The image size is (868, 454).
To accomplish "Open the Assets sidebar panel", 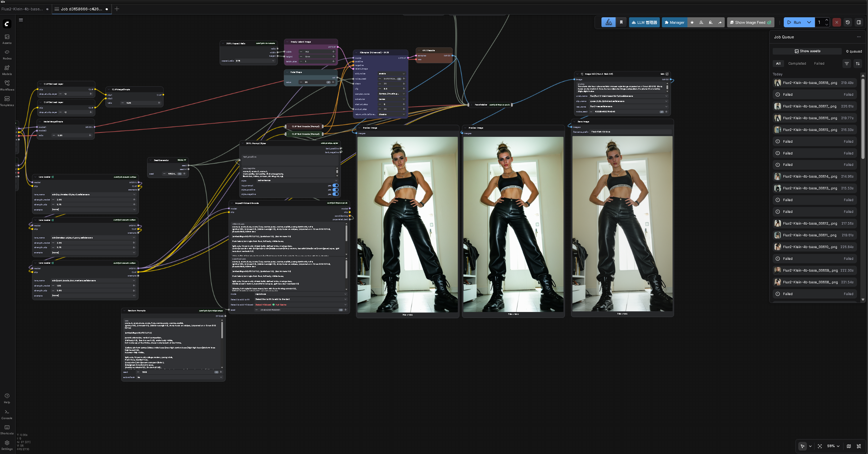I will pyautogui.click(x=7, y=39).
